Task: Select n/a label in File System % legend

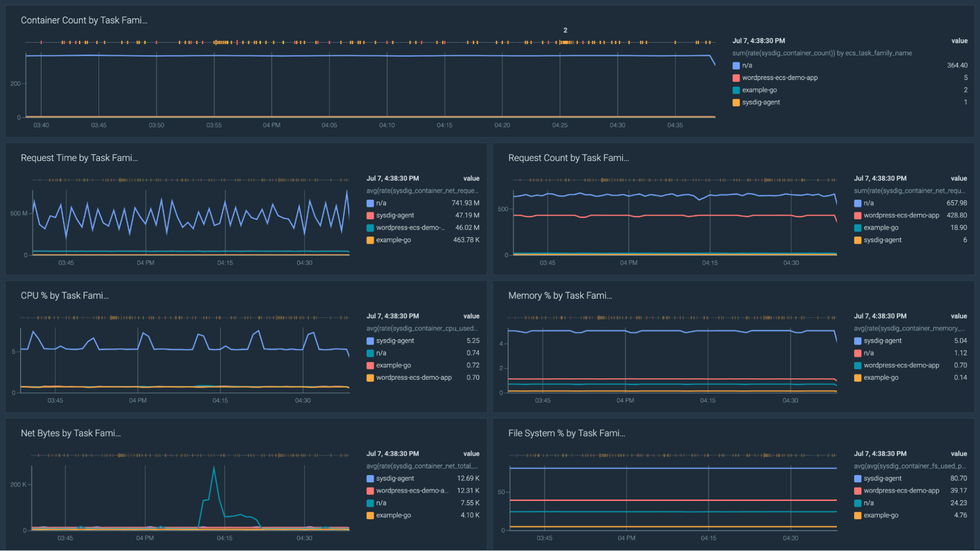Action: (868, 503)
